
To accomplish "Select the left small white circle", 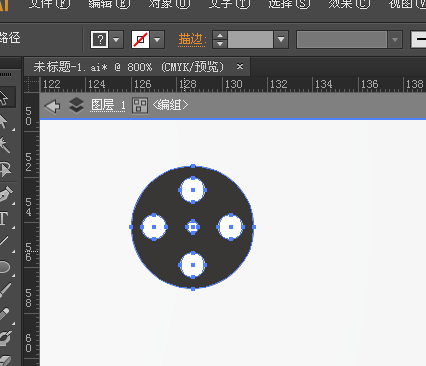I will click(154, 227).
